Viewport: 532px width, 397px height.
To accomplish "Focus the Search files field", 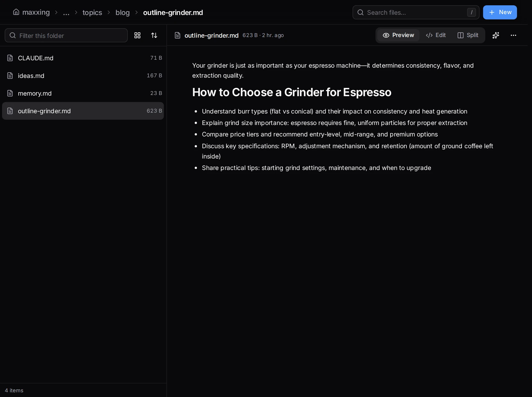I will 416,12.
